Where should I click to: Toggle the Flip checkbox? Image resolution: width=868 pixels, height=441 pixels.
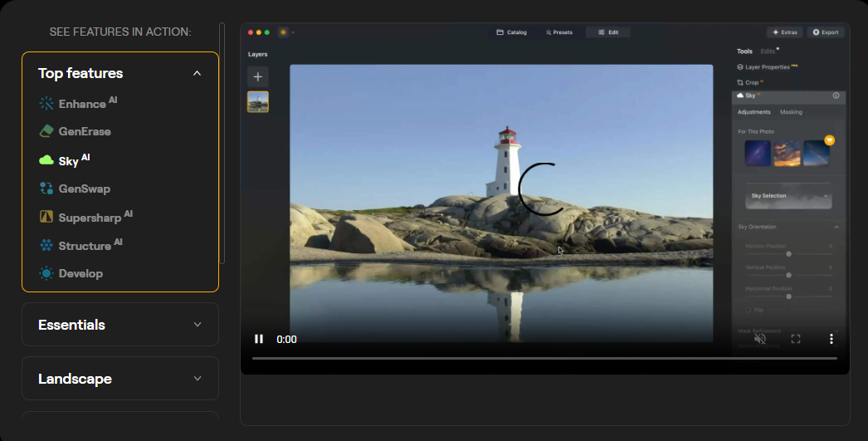click(x=748, y=310)
